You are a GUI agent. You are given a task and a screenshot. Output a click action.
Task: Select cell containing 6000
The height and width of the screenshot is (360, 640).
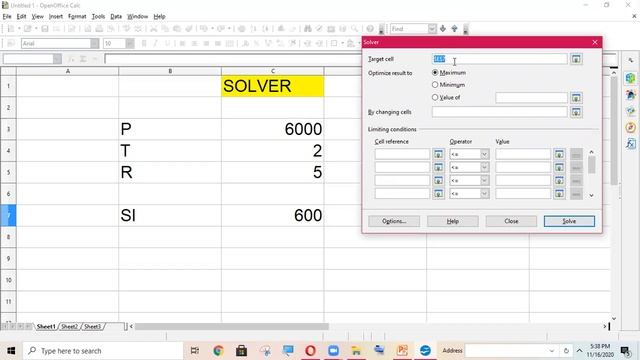pos(273,129)
